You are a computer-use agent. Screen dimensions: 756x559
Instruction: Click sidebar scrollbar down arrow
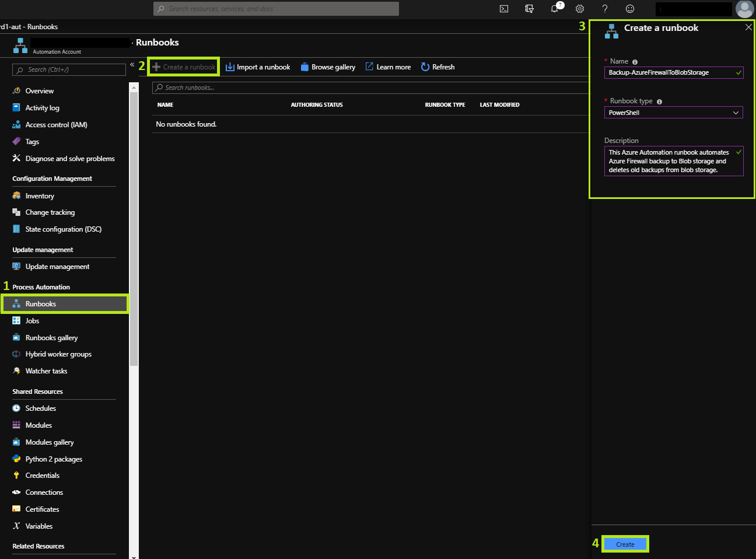pos(134,556)
